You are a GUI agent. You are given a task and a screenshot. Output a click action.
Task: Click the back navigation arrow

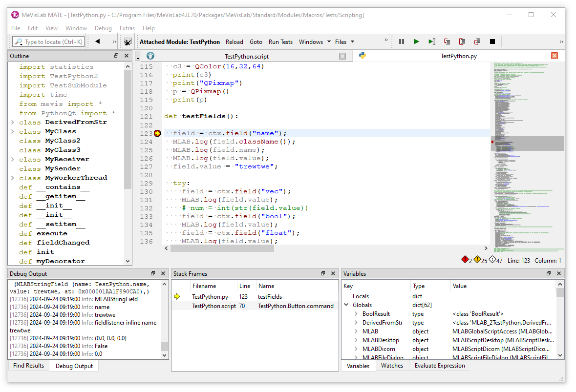pos(97,42)
